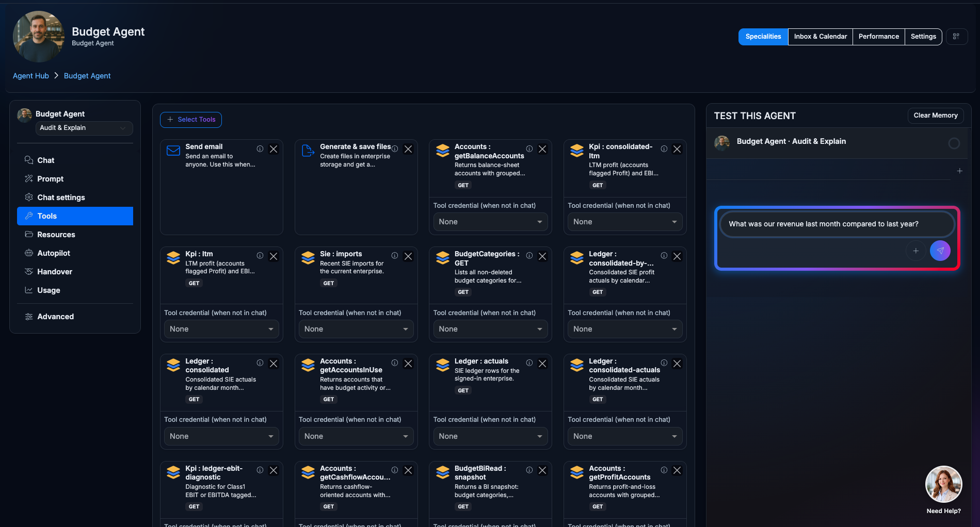Open Autopilot in the sidebar

(75, 253)
